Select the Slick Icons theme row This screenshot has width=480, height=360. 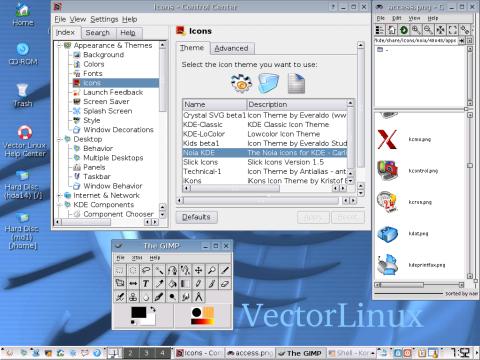pos(265,162)
